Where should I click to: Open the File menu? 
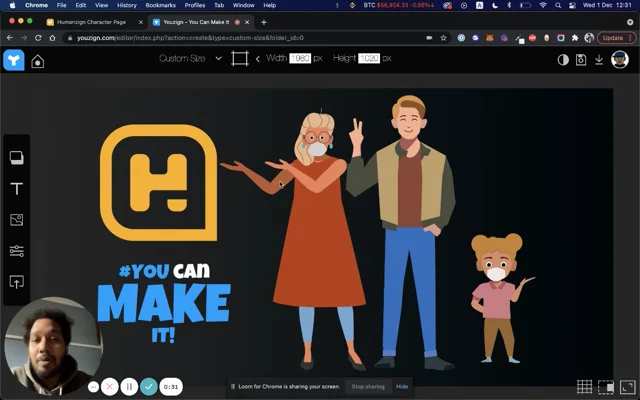coord(61,5)
